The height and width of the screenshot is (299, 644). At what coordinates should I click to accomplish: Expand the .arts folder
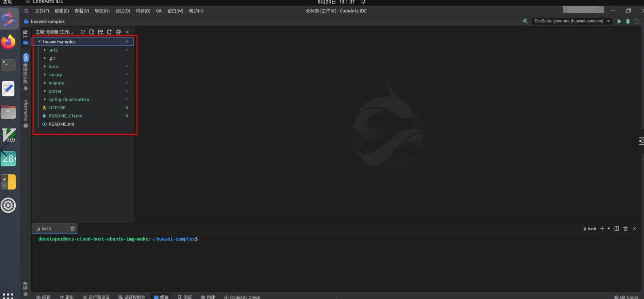point(45,50)
